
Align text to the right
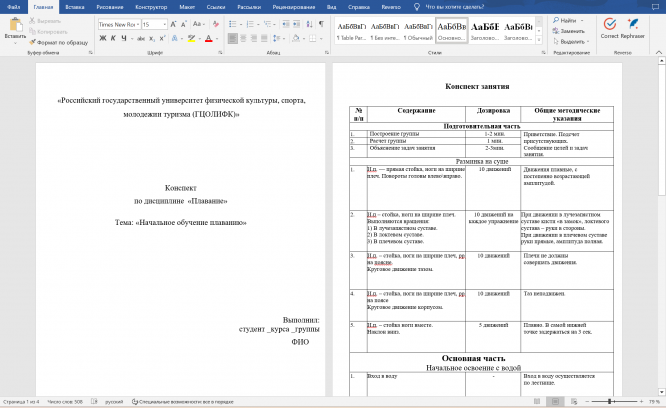click(254, 38)
